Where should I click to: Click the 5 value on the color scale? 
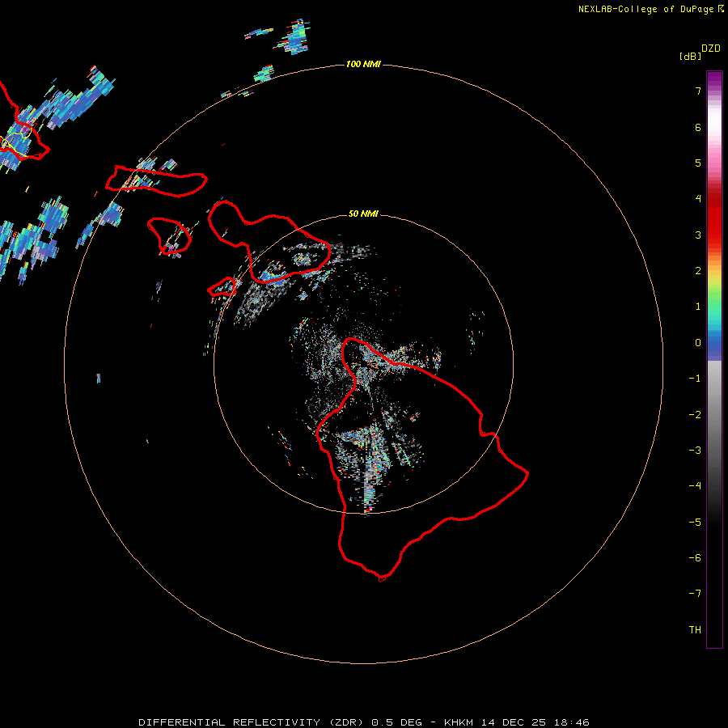pos(698,163)
